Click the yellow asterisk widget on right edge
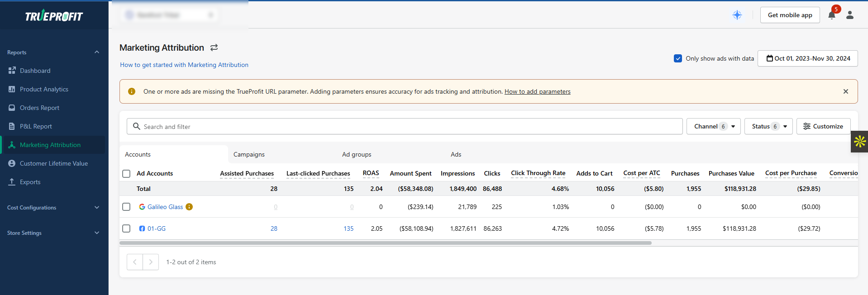 860,142
